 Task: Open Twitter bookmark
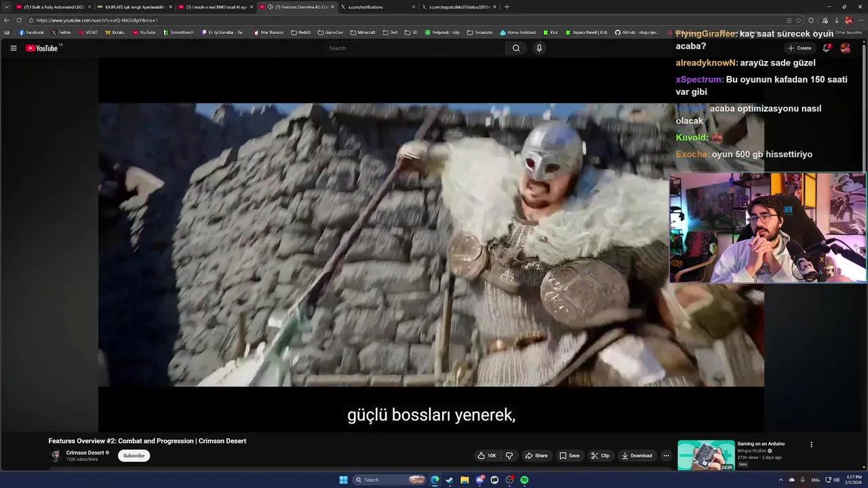click(61, 33)
